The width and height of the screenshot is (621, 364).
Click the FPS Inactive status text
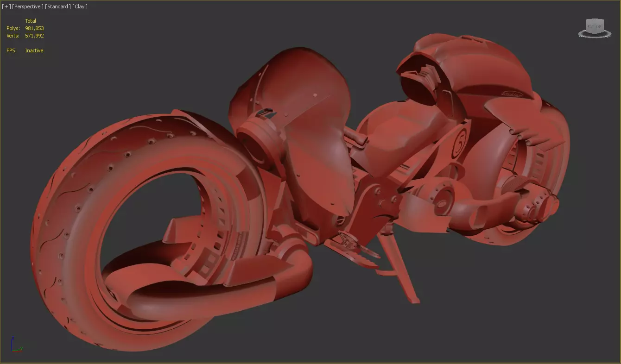pyautogui.click(x=34, y=50)
